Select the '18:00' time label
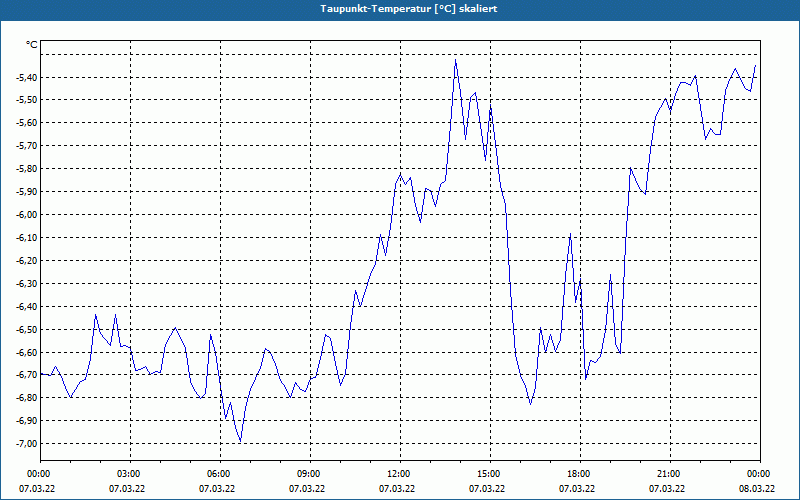Image resolution: width=800 pixels, height=500 pixels. (x=580, y=474)
